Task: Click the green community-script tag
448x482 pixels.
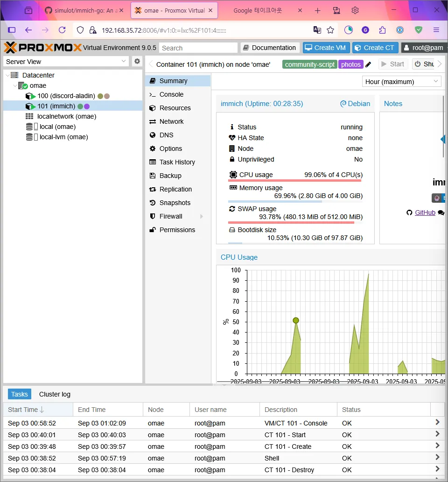Action: coord(309,64)
